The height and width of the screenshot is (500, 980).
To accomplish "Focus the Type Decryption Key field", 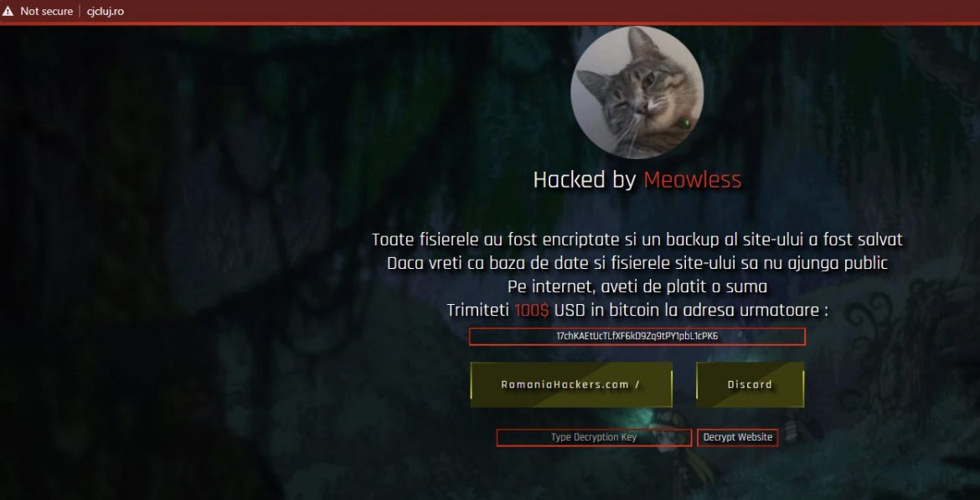I will click(x=594, y=437).
